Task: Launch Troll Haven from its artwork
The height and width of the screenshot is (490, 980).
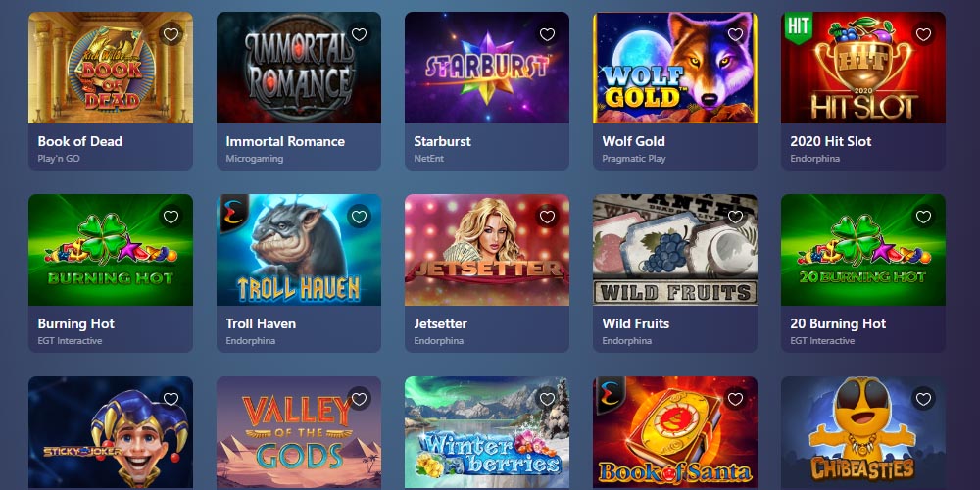Action: pyautogui.click(x=299, y=250)
